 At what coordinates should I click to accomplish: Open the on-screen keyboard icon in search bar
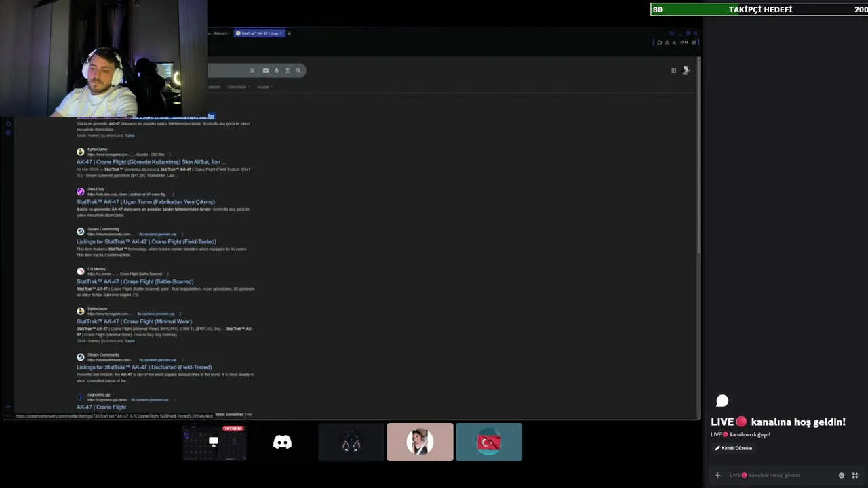(266, 70)
